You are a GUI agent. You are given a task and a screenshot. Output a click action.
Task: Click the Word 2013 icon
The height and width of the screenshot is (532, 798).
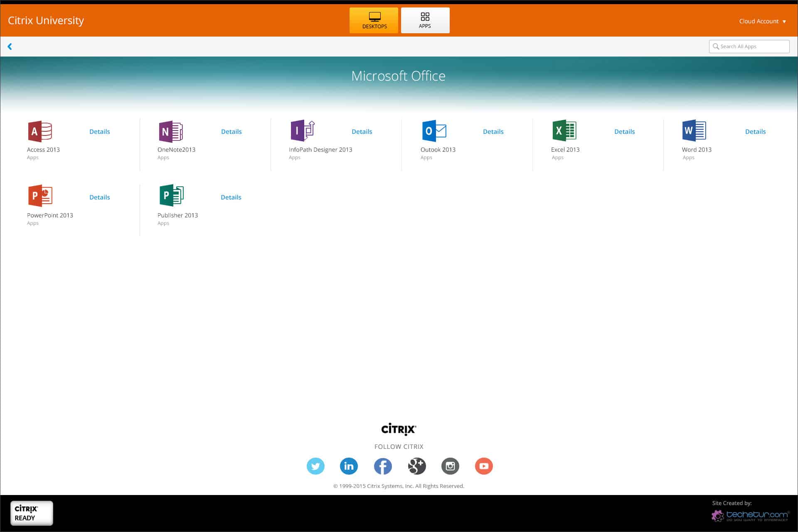pyautogui.click(x=694, y=131)
